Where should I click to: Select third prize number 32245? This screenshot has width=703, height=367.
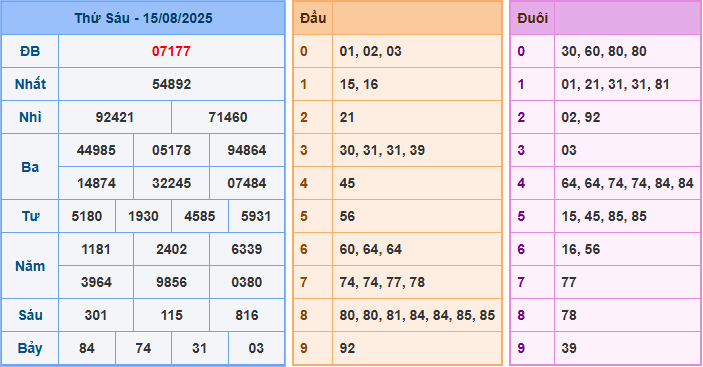point(171,183)
